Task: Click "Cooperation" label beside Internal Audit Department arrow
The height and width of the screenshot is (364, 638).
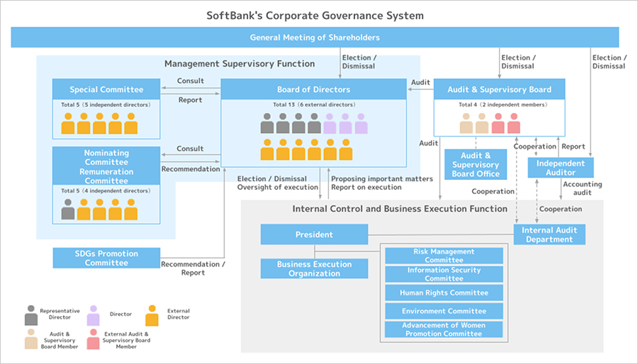Action: click(x=561, y=209)
